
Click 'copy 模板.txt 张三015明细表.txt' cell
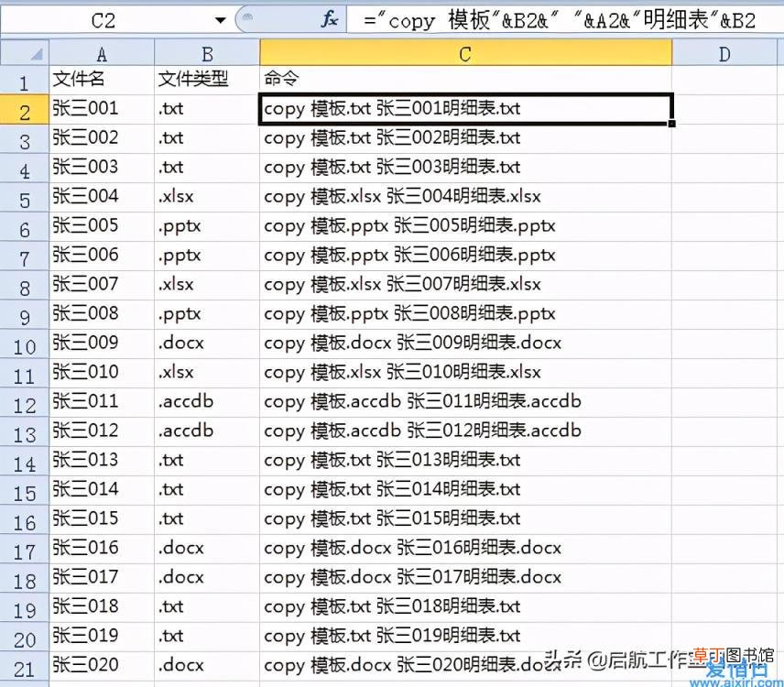pos(465,519)
